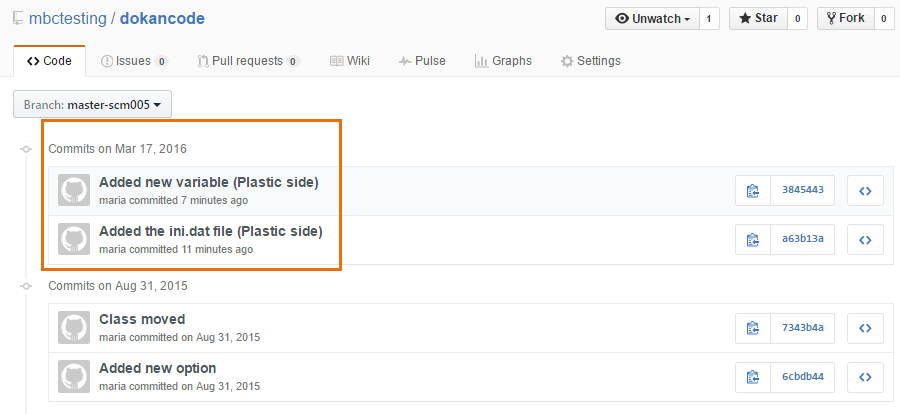Copy SHA for commit 6cbdb44
The image size is (900, 414).
click(752, 376)
